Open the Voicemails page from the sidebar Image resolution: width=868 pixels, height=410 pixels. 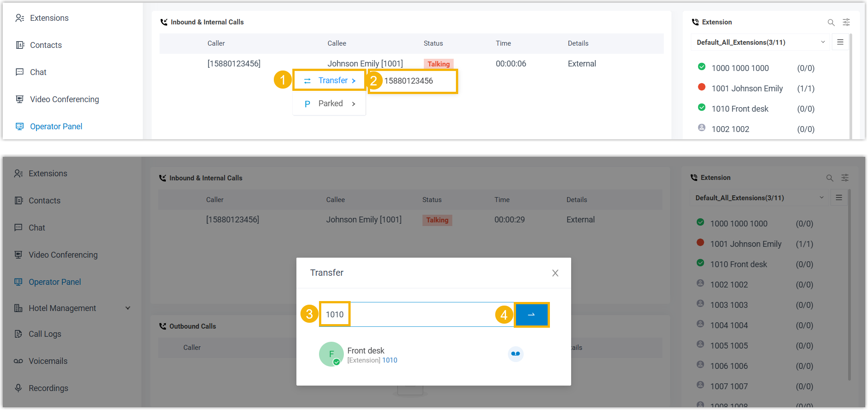[48, 361]
